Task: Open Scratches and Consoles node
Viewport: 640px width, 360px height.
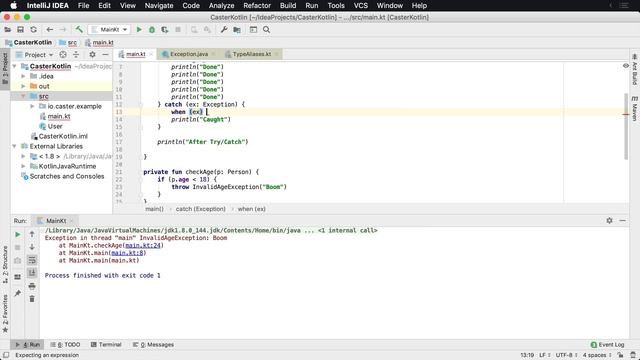Action: pos(67,176)
